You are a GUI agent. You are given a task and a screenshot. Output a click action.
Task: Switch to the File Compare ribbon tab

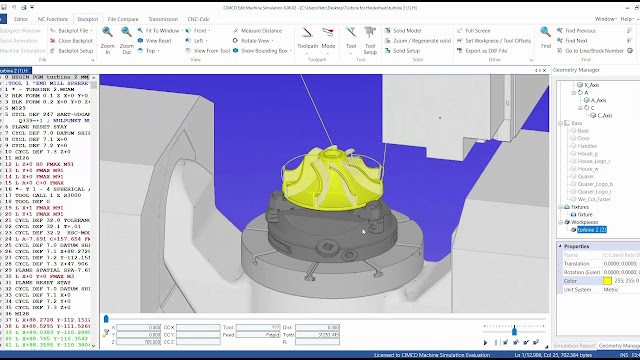coord(123,19)
